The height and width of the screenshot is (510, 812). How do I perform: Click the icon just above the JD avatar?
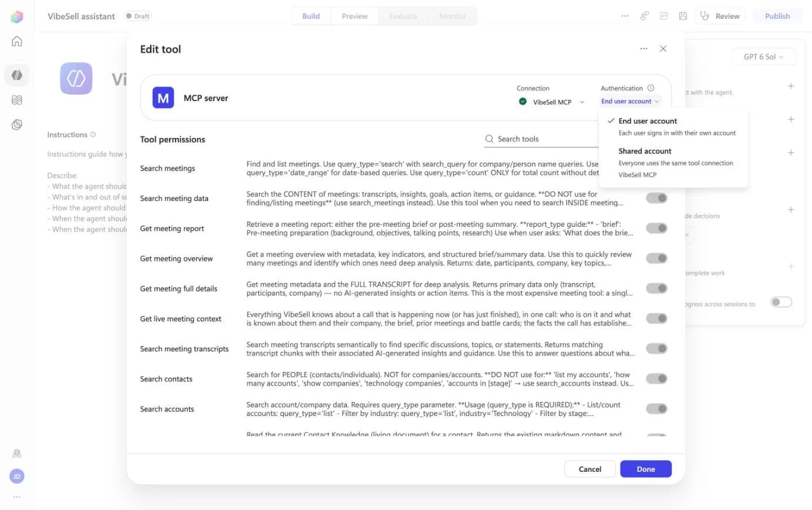(17, 454)
